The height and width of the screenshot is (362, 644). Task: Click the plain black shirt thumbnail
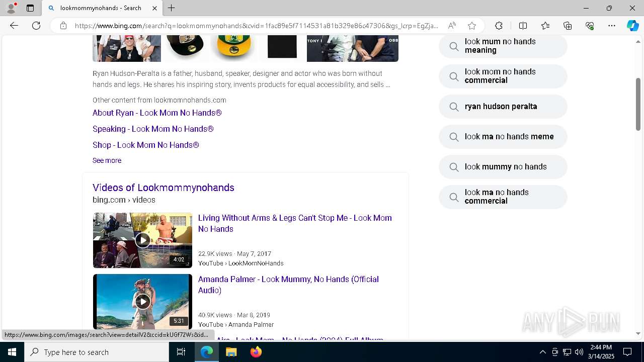282,48
